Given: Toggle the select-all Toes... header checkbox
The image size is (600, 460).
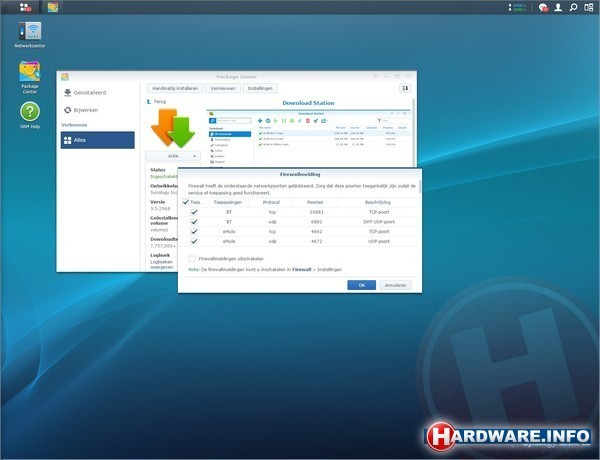Looking at the screenshot, I should [186, 202].
